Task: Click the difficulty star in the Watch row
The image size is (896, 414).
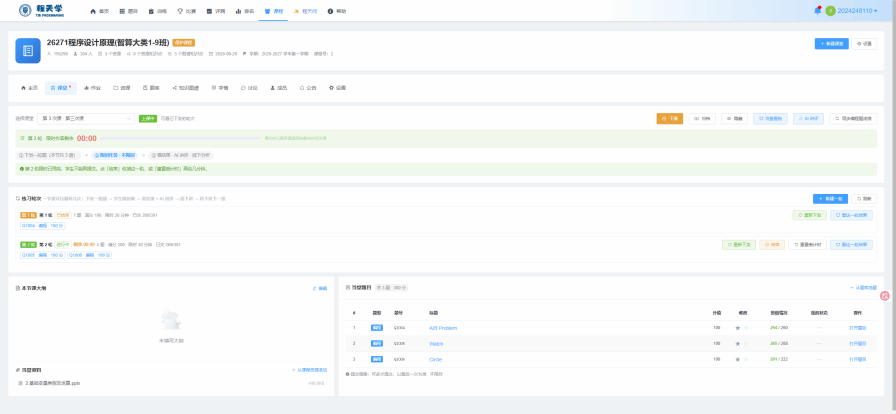Action: 738,344
